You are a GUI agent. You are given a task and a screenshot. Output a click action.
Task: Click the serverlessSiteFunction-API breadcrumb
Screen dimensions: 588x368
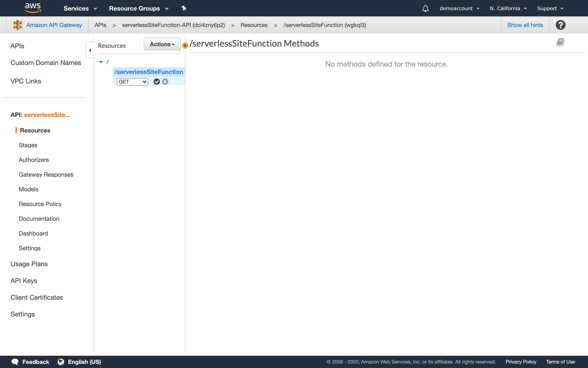click(173, 25)
